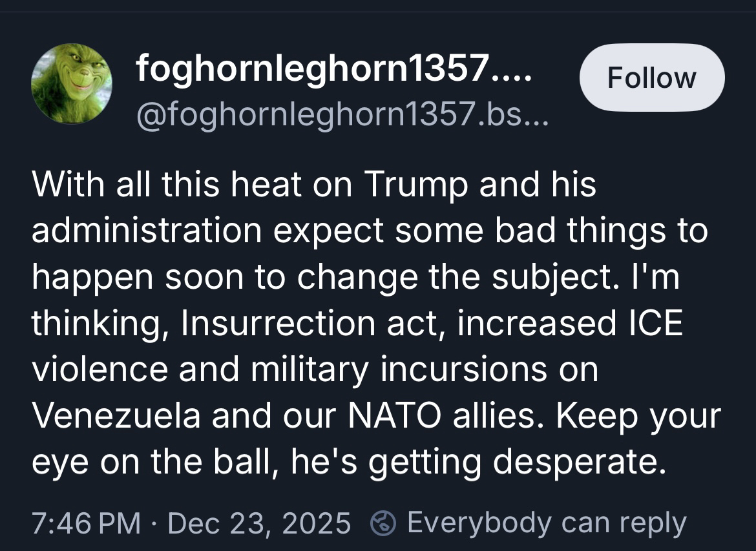Click the word "Trump" in the post
The width and height of the screenshot is (756, 551).
(x=417, y=185)
